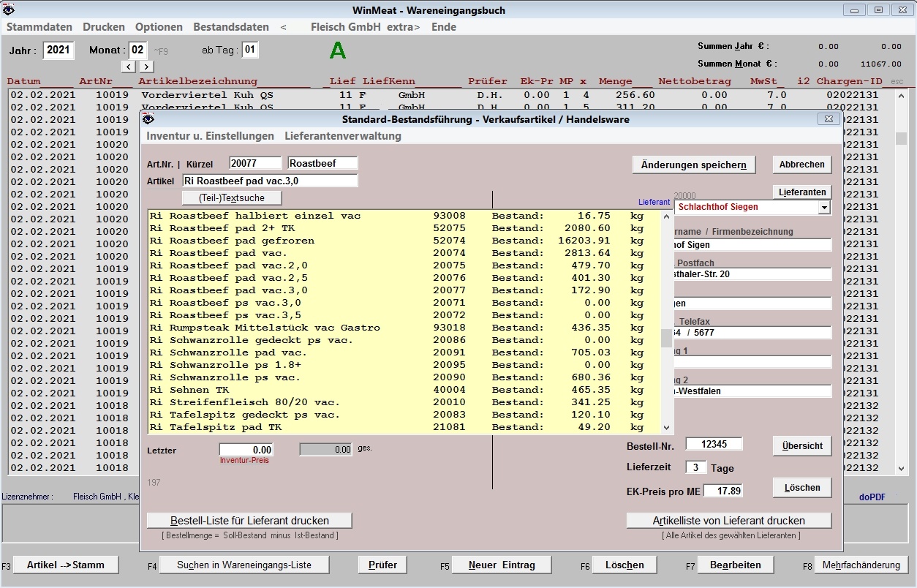Image resolution: width=917 pixels, height=588 pixels.
Task: Click the Bestell-Nr. input field
Action: coord(713,444)
